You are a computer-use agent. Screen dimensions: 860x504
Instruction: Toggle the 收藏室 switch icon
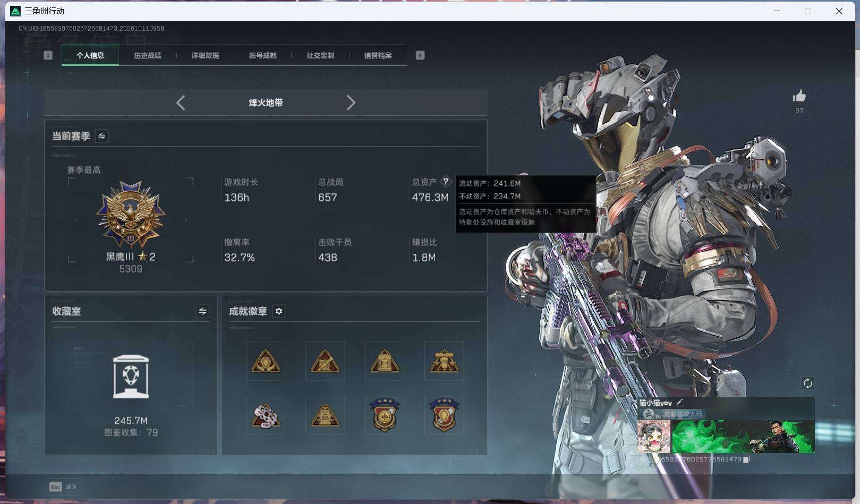pos(202,311)
